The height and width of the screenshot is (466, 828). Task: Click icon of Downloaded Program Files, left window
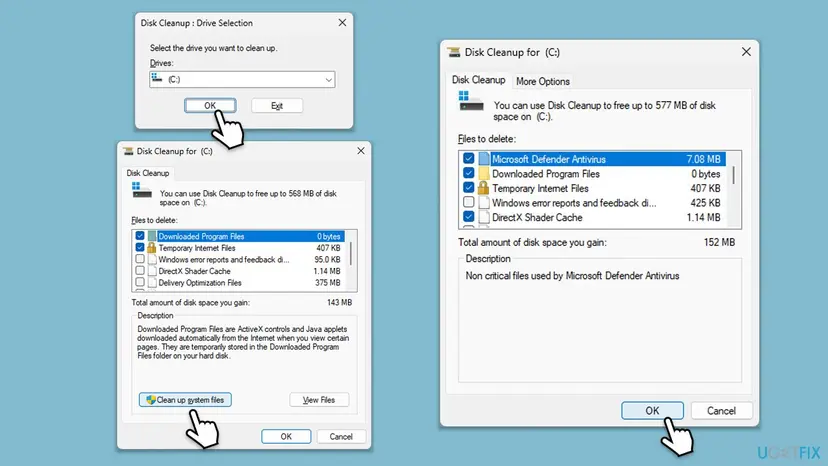(x=152, y=236)
